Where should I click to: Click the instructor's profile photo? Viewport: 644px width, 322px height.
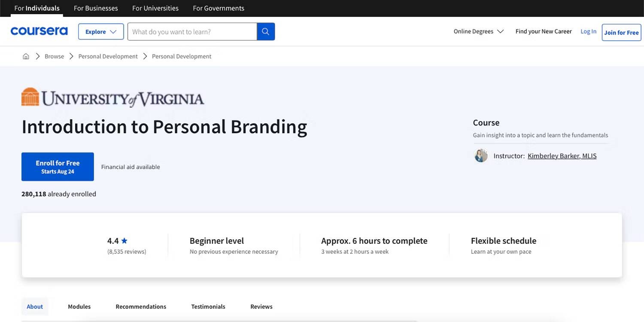(481, 156)
